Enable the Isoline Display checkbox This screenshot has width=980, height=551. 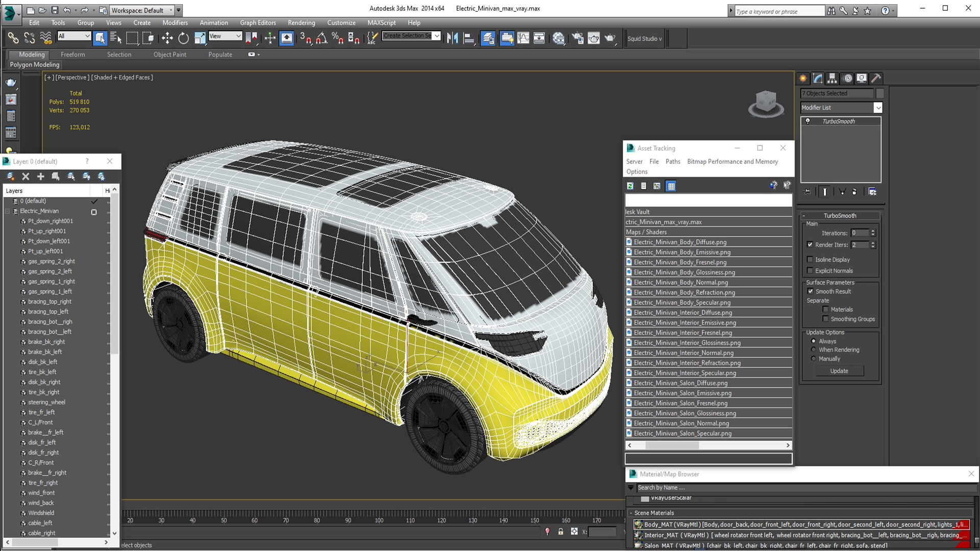click(x=810, y=260)
